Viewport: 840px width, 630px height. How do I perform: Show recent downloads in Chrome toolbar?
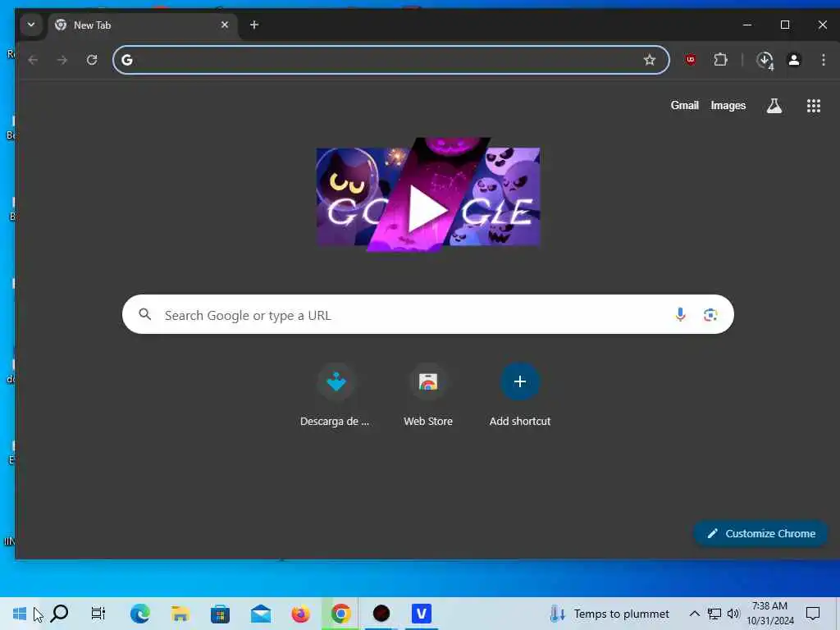[x=765, y=60]
